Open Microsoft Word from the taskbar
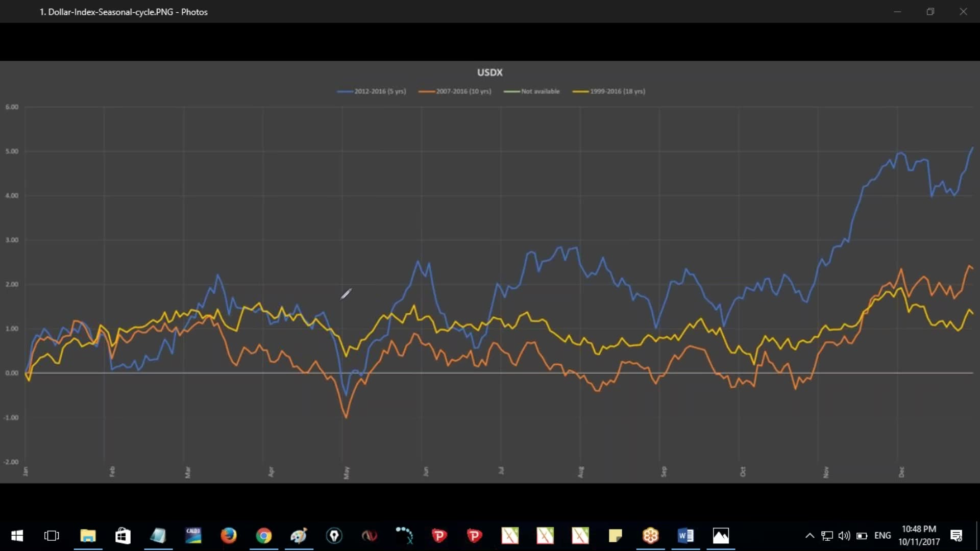Image resolution: width=980 pixels, height=551 pixels. 685,536
